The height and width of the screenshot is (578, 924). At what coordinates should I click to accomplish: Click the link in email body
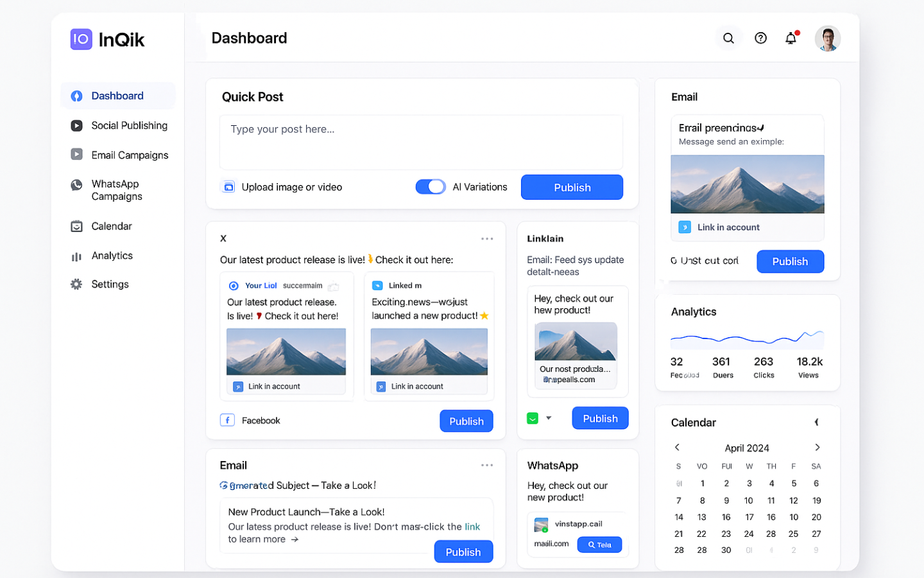click(472, 527)
